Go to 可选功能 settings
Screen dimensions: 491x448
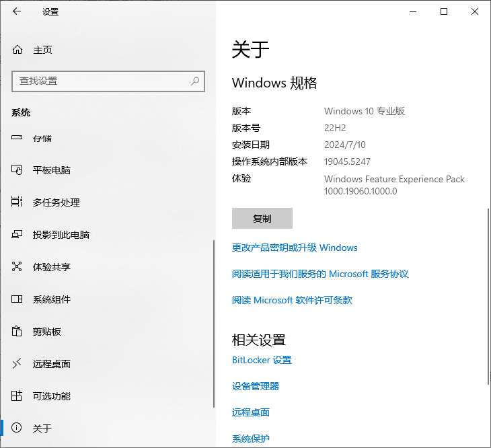click(x=108, y=396)
